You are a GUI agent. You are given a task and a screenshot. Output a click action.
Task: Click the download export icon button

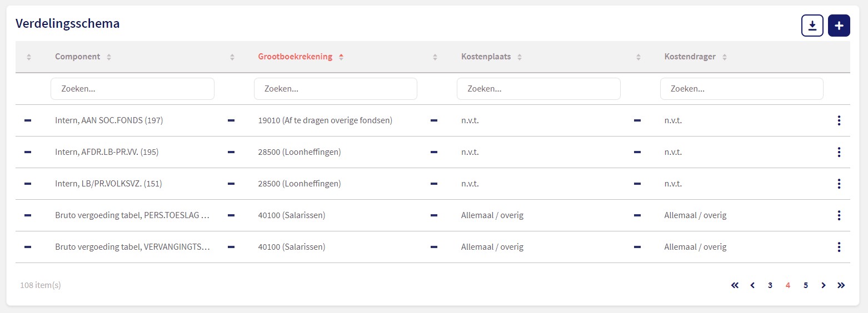(x=812, y=26)
